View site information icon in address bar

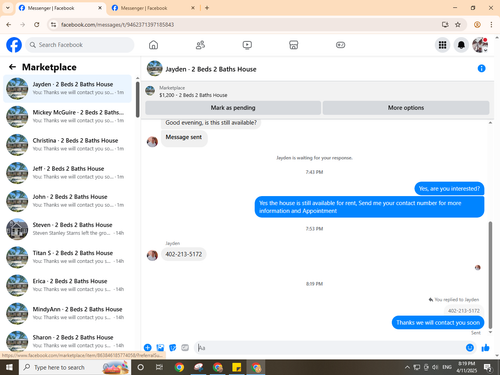[53, 25]
